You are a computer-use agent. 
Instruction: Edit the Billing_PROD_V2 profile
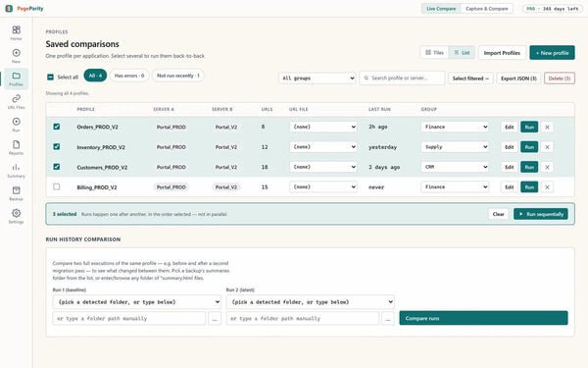point(509,187)
